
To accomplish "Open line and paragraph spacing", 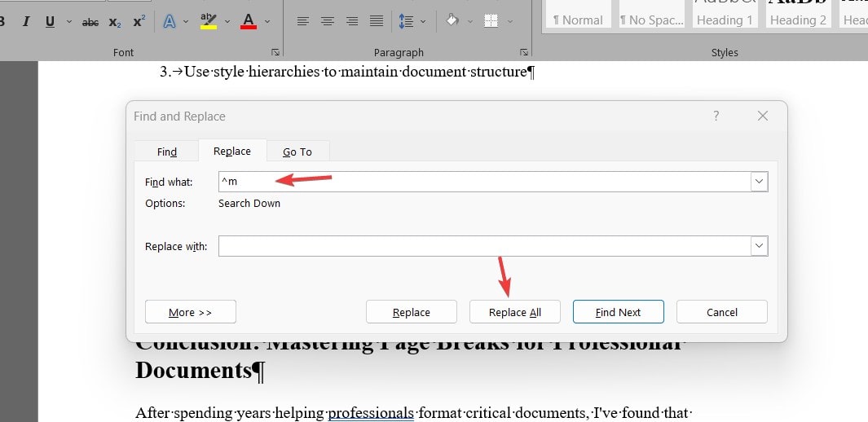I will tap(407, 21).
